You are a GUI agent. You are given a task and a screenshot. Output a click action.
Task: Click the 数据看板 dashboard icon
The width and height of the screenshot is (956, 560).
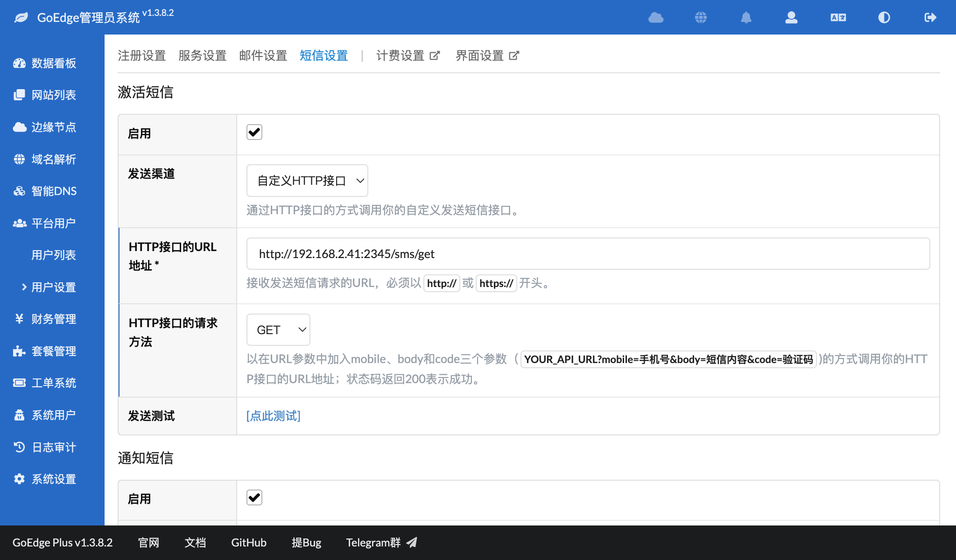pos(19,63)
